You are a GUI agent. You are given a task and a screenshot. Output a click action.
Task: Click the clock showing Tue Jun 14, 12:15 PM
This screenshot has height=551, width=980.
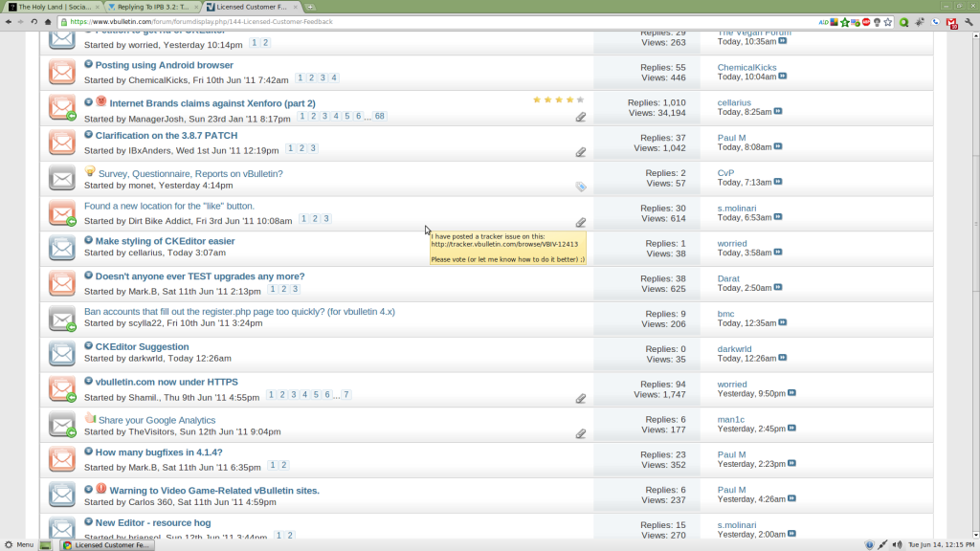coord(942,545)
